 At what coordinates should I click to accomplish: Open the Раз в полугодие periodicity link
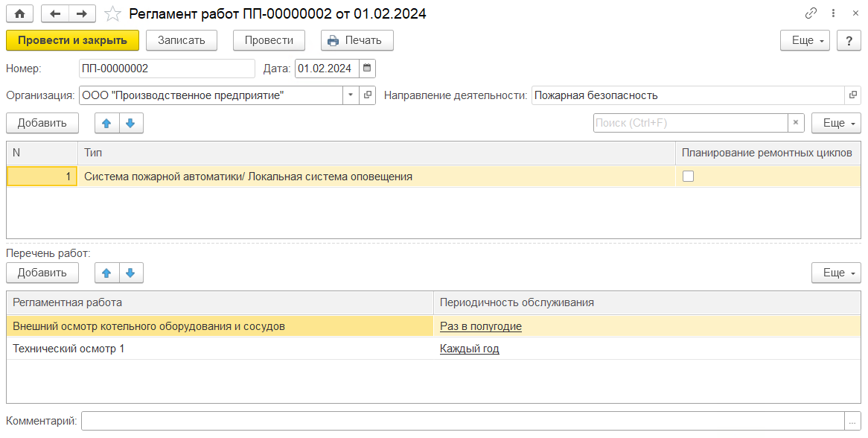click(480, 326)
